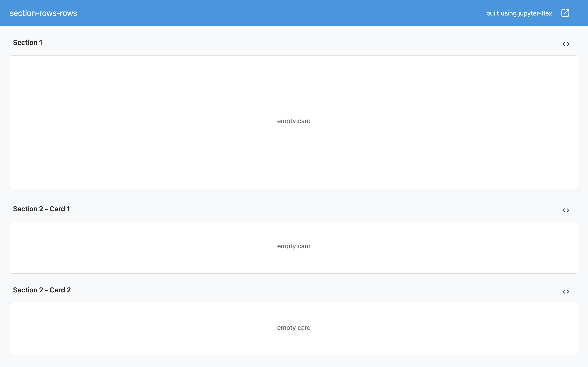This screenshot has height=367, width=588.
Task: Open the 'built using jupyter-flex' link
Action: [519, 13]
